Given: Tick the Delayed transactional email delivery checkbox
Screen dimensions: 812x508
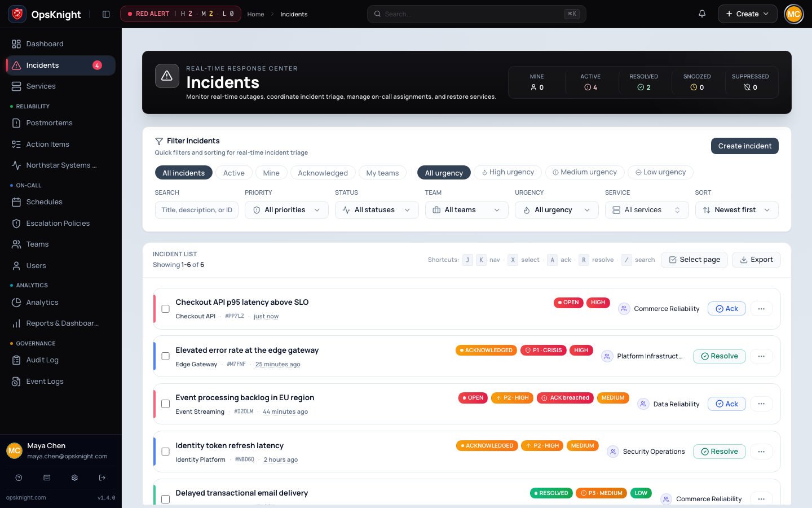Looking at the screenshot, I should point(166,499).
